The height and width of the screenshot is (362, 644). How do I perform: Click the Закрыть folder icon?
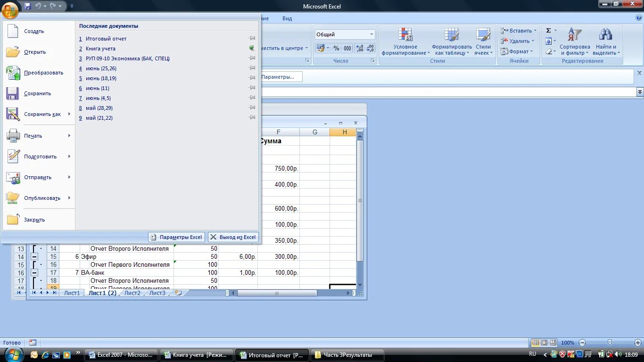tap(13, 220)
